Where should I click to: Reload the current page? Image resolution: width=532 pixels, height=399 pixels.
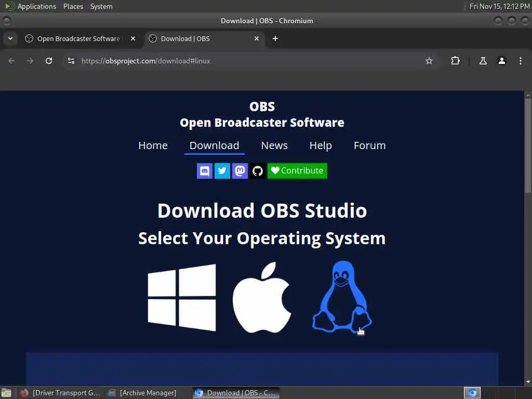click(x=49, y=61)
